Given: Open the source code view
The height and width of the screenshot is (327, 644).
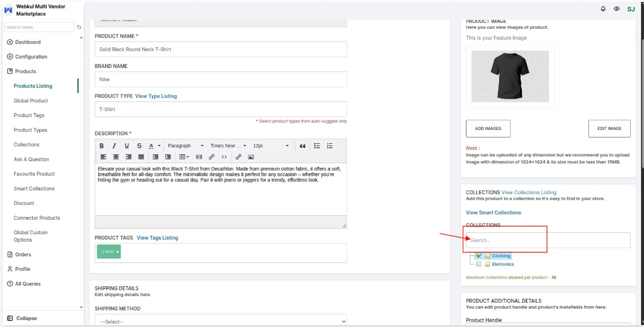Looking at the screenshot, I should pyautogui.click(x=224, y=157).
